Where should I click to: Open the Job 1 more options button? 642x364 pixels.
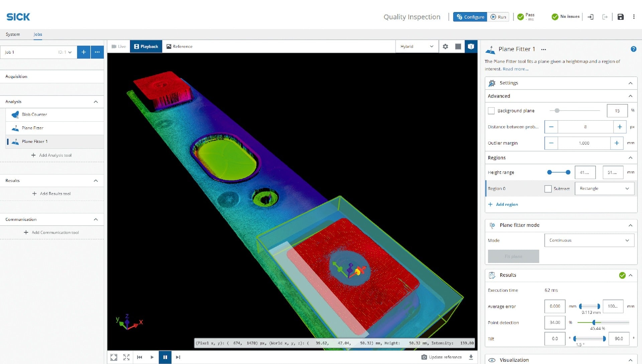[97, 52]
